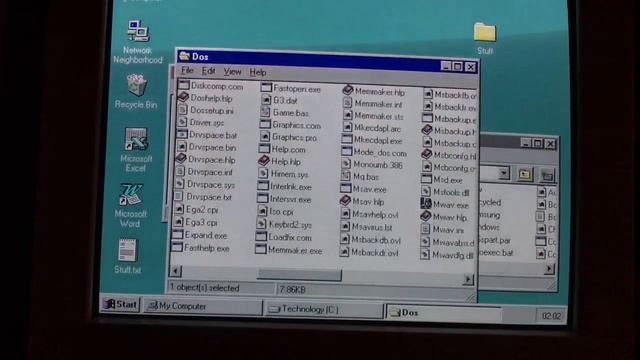Select the Network Neighborhood desktop icon
Image resolution: width=640 pixels, height=360 pixels.
(138, 32)
